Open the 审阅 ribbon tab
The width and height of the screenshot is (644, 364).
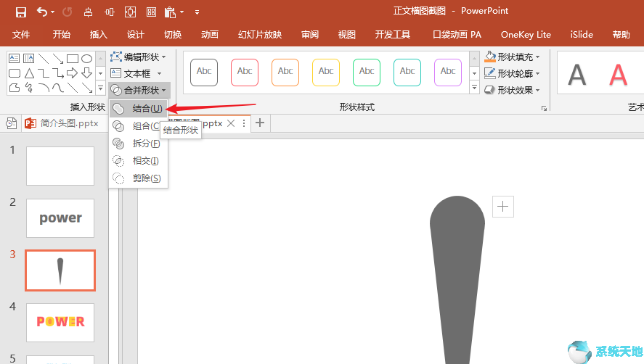(310, 35)
